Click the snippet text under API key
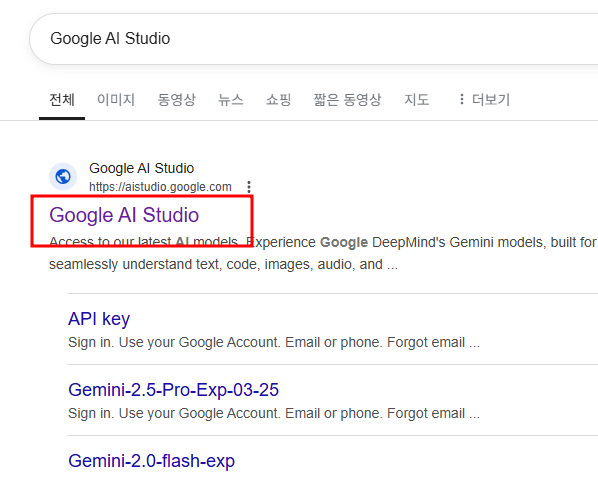 pos(274,343)
